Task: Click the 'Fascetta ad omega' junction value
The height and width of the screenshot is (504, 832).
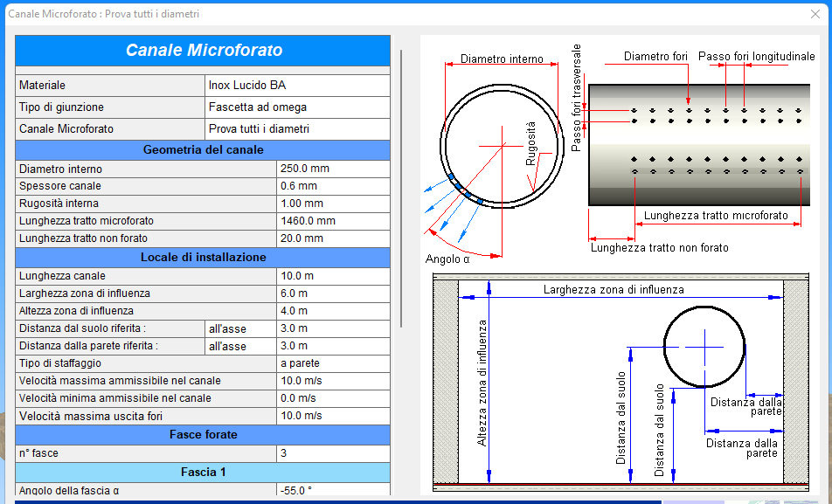Action: tap(297, 107)
